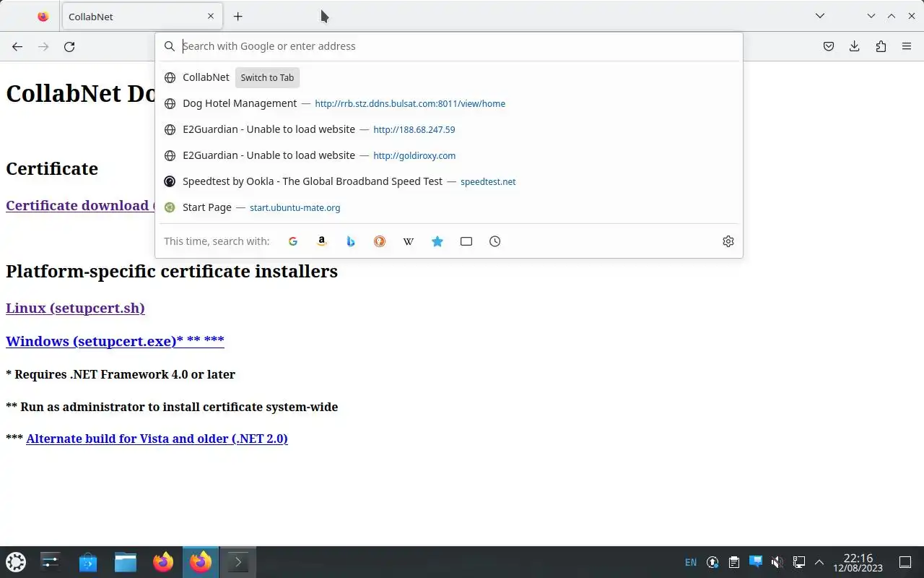Viewport: 924px width, 578px height.
Task: Open the clipboard tray icon
Action: click(734, 562)
